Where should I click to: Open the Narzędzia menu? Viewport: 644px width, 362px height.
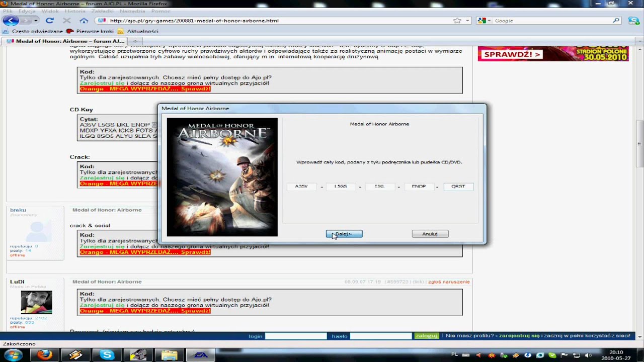(132, 11)
